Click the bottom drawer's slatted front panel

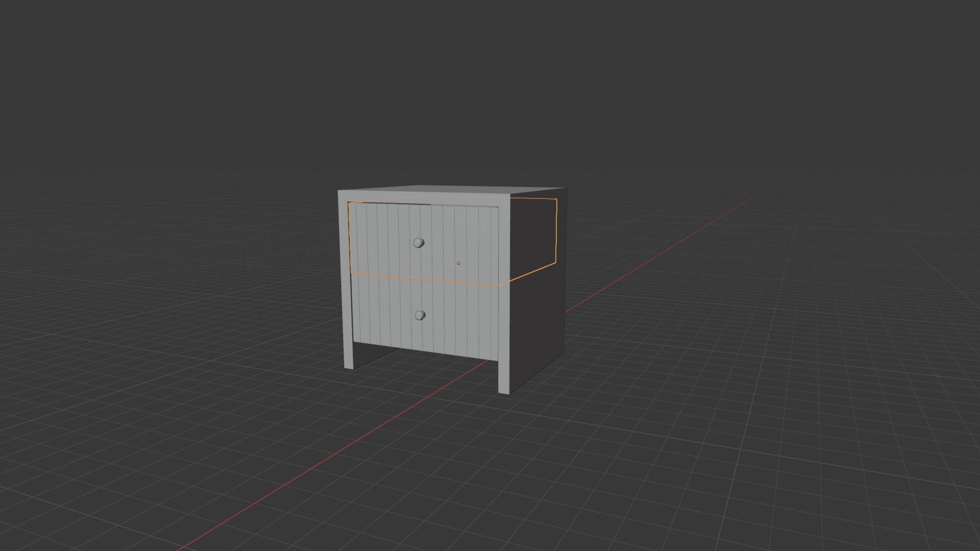tap(425, 317)
